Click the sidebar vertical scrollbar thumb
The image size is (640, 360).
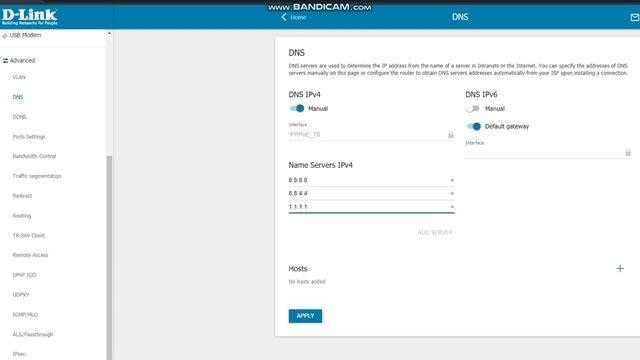(109, 257)
